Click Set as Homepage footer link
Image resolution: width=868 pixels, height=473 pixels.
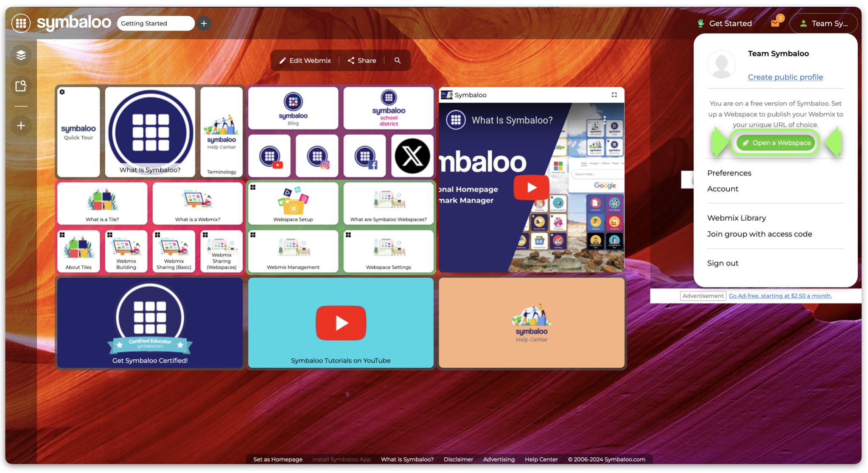(277, 459)
